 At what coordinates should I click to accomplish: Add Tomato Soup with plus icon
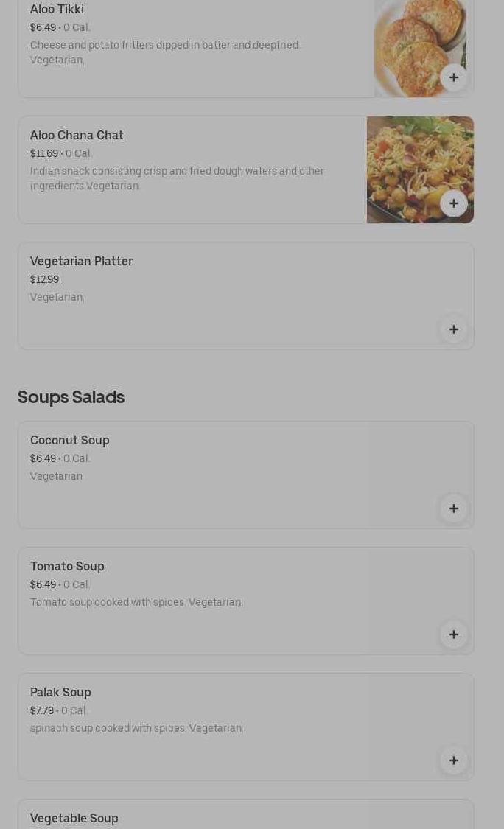click(453, 634)
